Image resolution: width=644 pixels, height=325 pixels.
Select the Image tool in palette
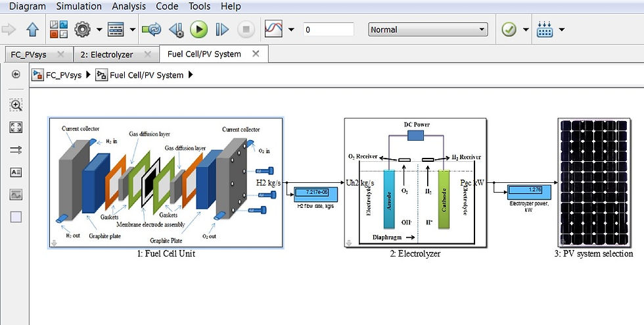click(x=16, y=195)
